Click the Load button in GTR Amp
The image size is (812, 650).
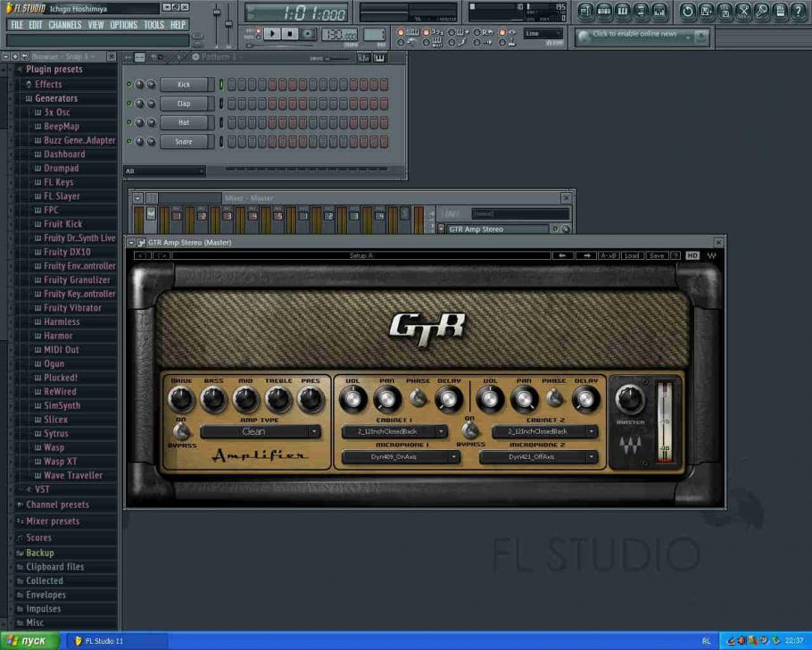point(632,255)
